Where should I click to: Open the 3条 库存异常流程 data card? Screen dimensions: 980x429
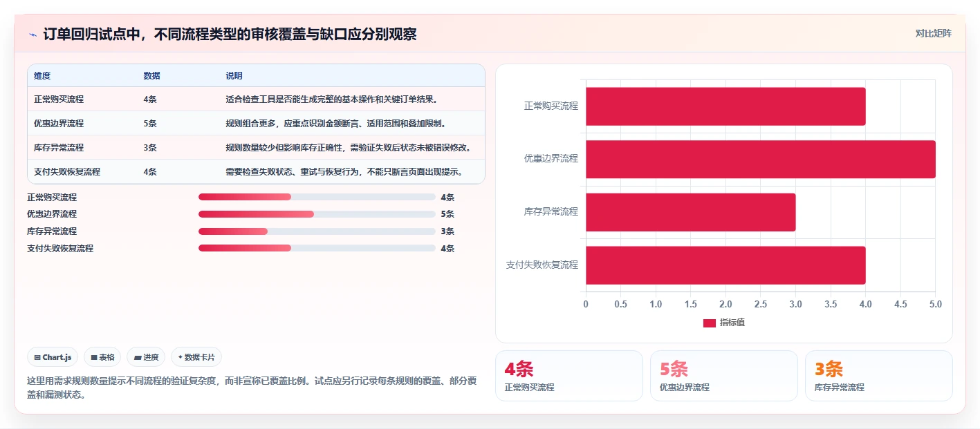click(879, 376)
